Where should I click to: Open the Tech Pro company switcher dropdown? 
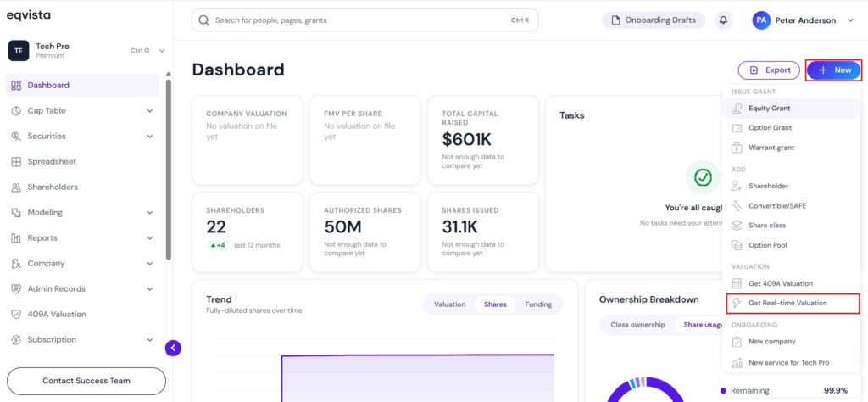click(x=162, y=50)
